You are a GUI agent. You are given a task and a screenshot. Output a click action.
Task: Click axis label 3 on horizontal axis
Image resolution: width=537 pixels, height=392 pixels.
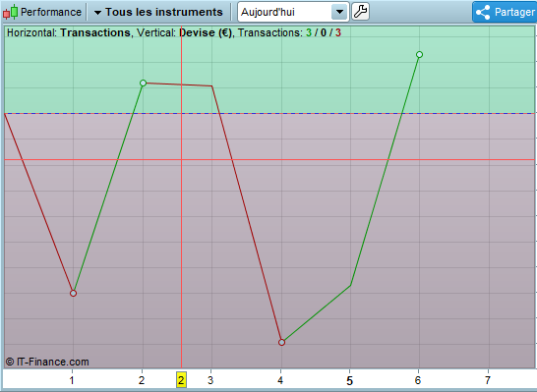[210, 380]
